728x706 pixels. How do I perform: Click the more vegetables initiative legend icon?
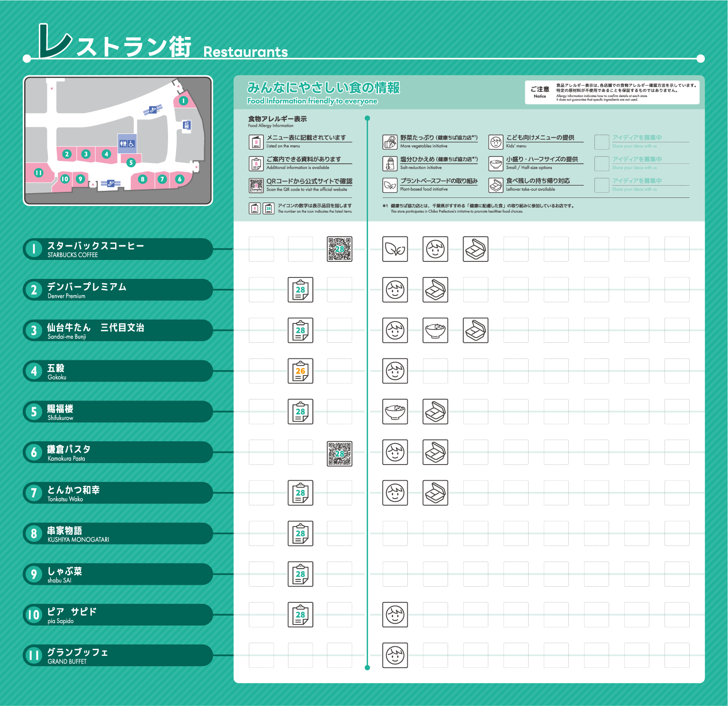(x=390, y=142)
